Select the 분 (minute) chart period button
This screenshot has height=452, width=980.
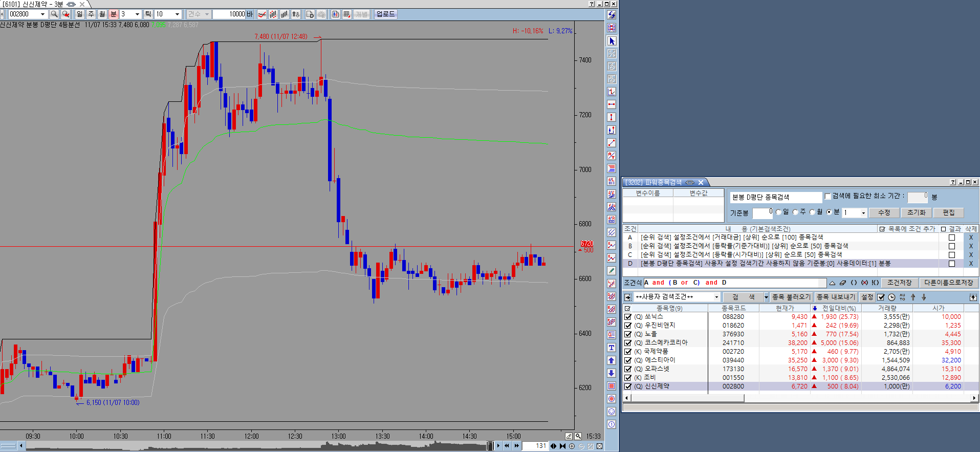point(114,14)
